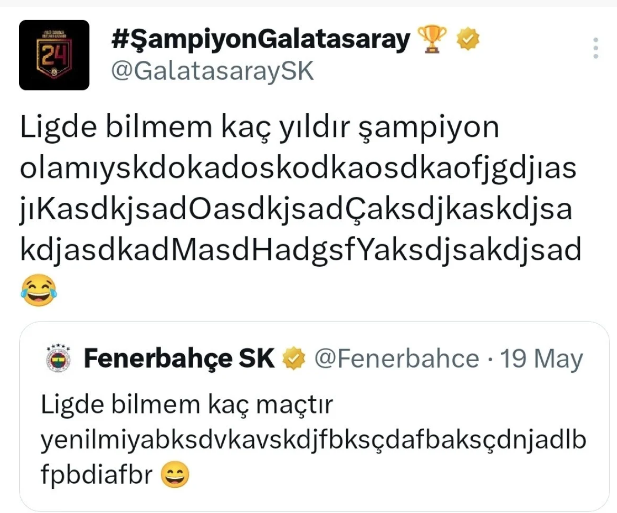The image size is (617, 513).
Task: Click the grinning emoji in the quoted tweet
Action: click(175, 474)
